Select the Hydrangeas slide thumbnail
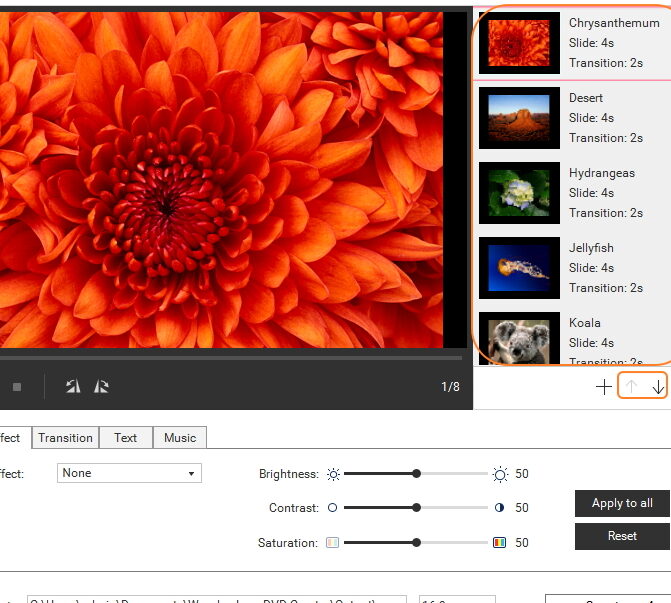671x603 pixels. (x=519, y=193)
